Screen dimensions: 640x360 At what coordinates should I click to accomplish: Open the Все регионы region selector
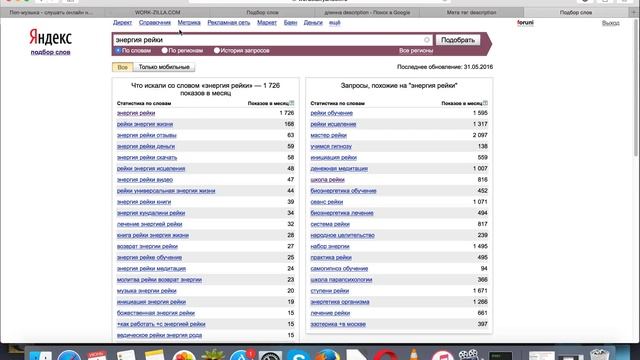(x=416, y=51)
